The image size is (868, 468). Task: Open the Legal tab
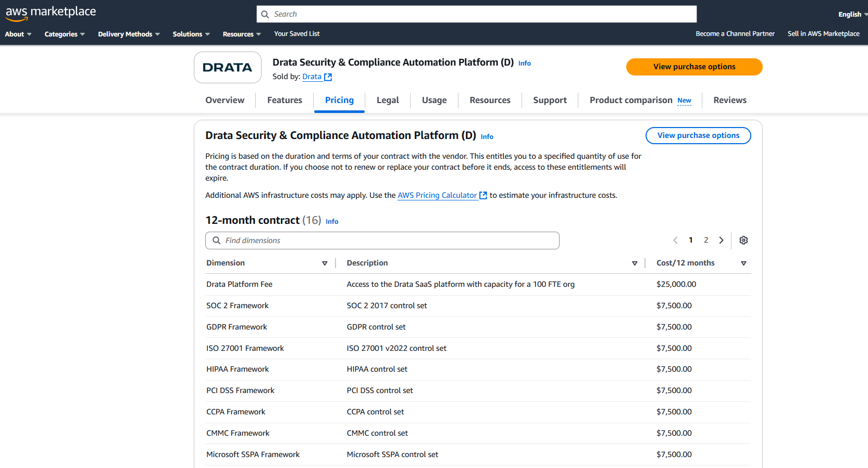388,100
